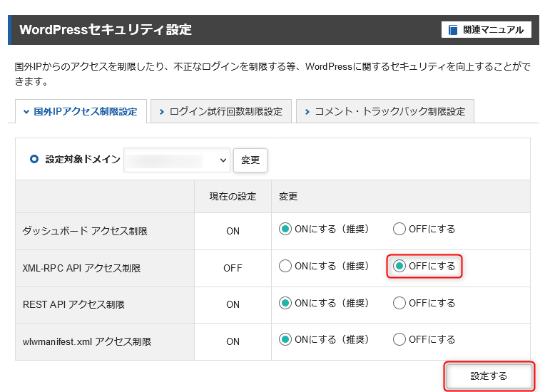Click arrow icon on ログイン試行回数制限設定 tab
545x392 pixels.
click(x=162, y=112)
